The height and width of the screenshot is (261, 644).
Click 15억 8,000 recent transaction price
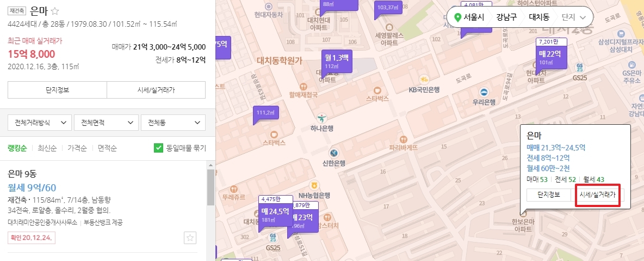pyautogui.click(x=31, y=54)
